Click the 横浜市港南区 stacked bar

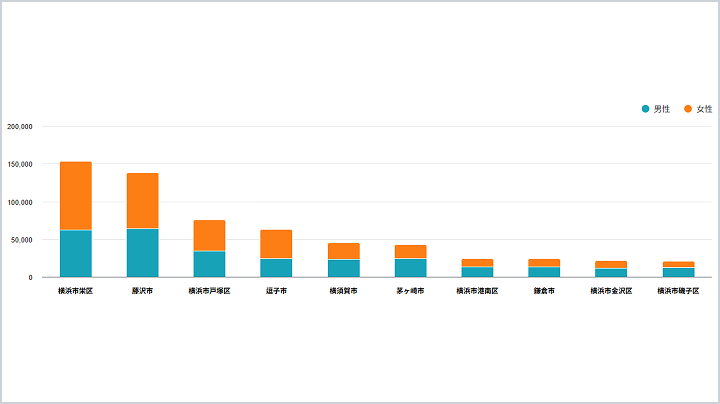click(477, 268)
